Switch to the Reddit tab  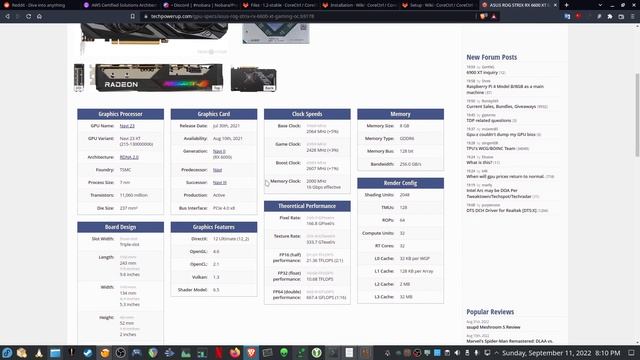[x=39, y=5]
